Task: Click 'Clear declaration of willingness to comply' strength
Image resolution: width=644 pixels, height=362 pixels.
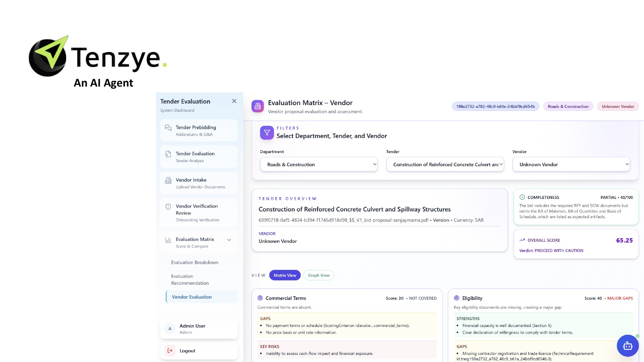Action: pos(518,332)
